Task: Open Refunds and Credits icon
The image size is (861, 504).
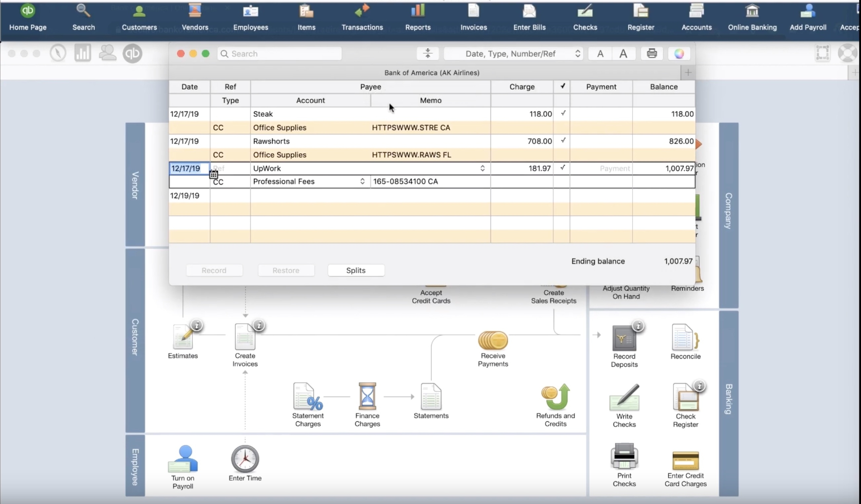Action: point(556,397)
